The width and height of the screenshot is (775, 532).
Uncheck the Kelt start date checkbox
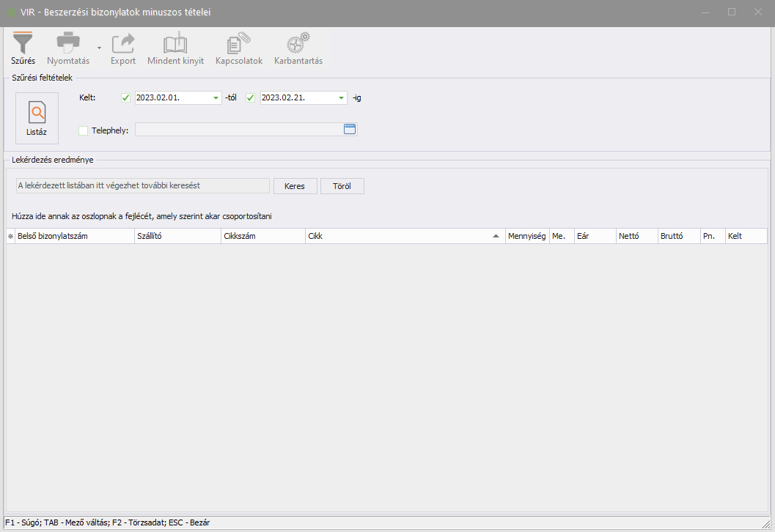pyautogui.click(x=125, y=98)
